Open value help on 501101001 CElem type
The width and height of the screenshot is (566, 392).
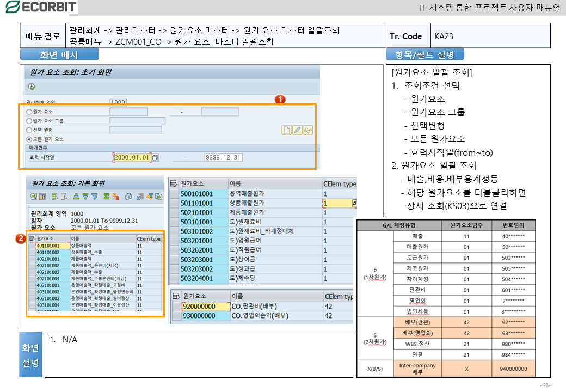[x=355, y=203]
